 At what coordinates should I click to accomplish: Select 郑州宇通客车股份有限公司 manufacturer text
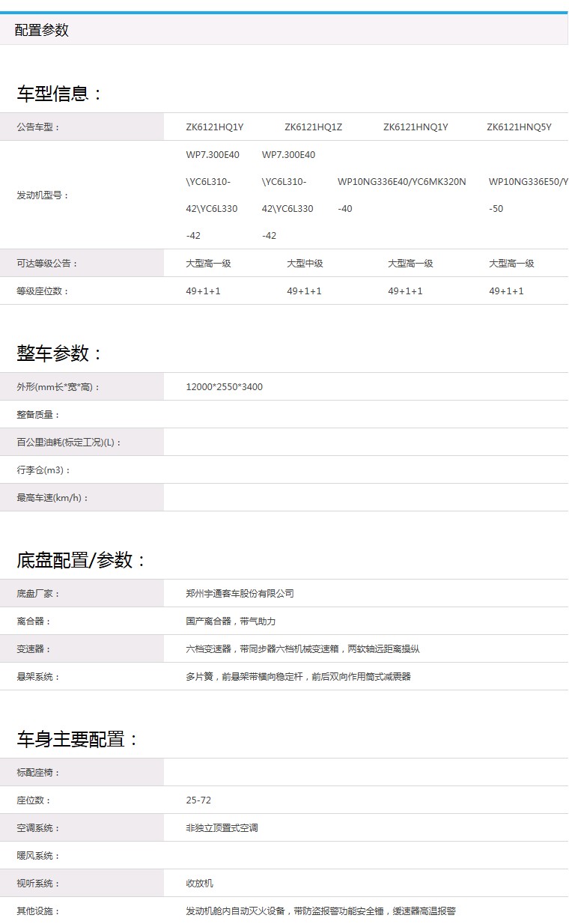click(240, 594)
